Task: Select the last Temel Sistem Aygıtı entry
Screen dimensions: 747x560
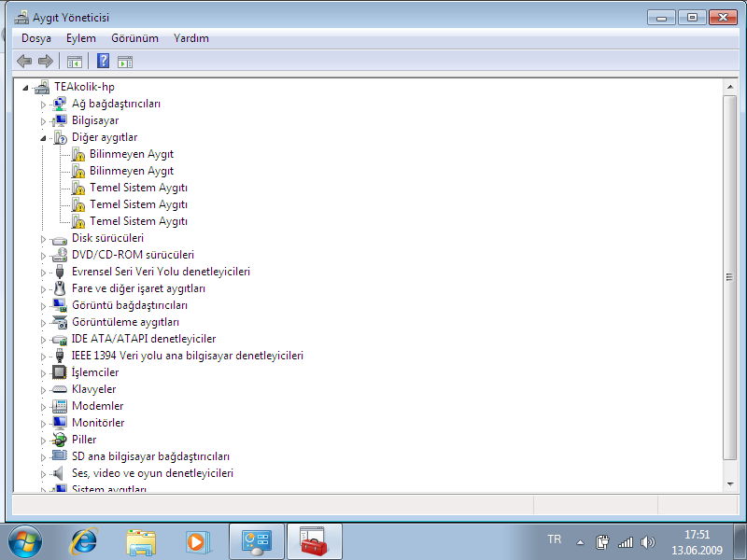Action: pos(138,221)
